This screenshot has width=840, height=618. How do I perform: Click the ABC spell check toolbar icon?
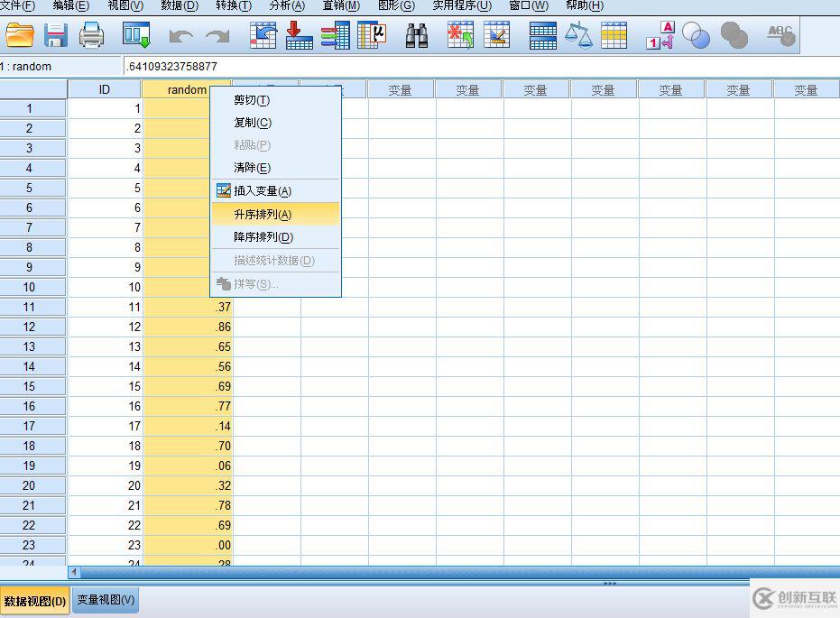click(x=781, y=35)
